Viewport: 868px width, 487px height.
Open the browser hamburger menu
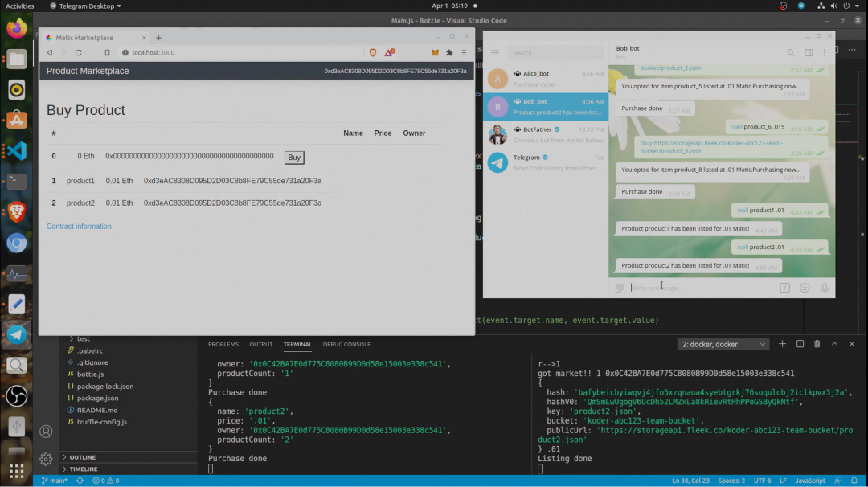pyautogui.click(x=464, y=52)
